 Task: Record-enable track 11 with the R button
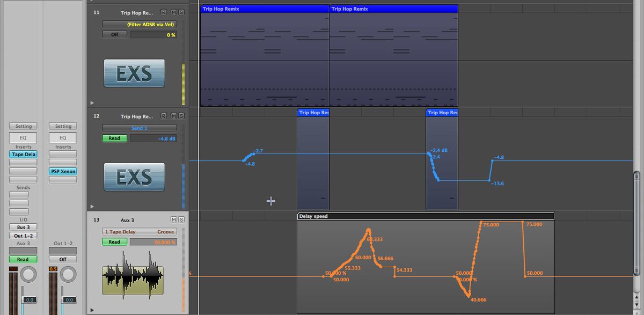(164, 12)
